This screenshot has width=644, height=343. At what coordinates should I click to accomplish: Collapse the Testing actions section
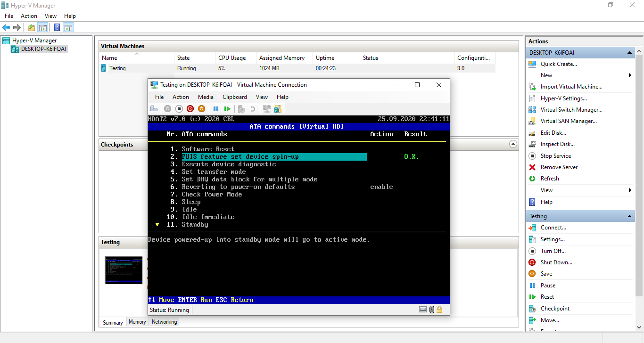coord(629,216)
